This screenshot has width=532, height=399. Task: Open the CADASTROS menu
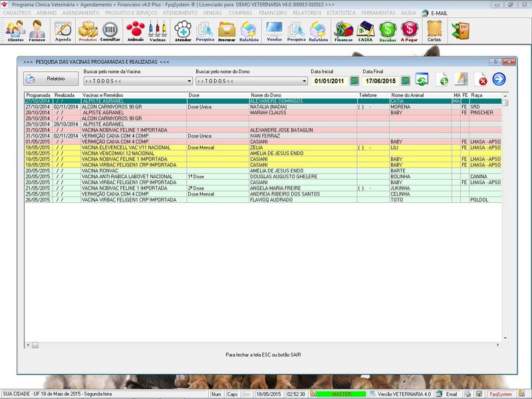(x=17, y=13)
